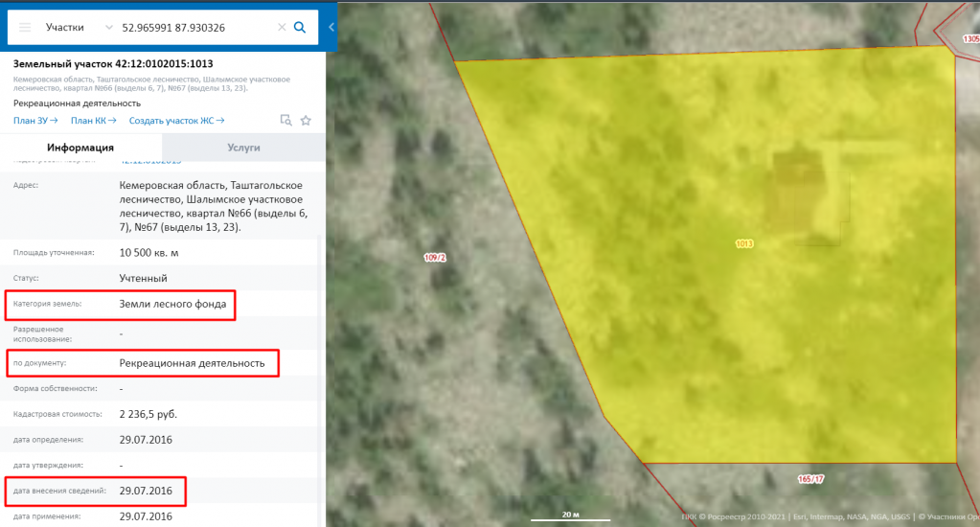Click parcel label 109/2 on the map
Screen dimensions: 980x527
tap(435, 258)
